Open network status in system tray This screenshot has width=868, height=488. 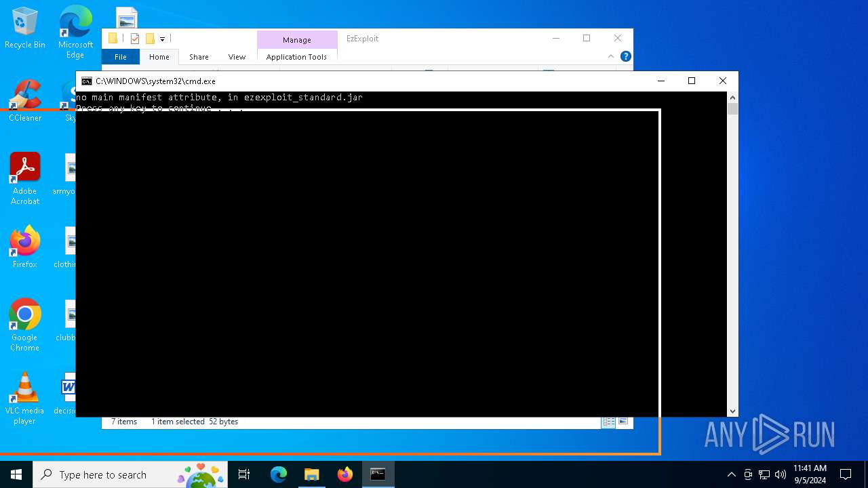[764, 474]
